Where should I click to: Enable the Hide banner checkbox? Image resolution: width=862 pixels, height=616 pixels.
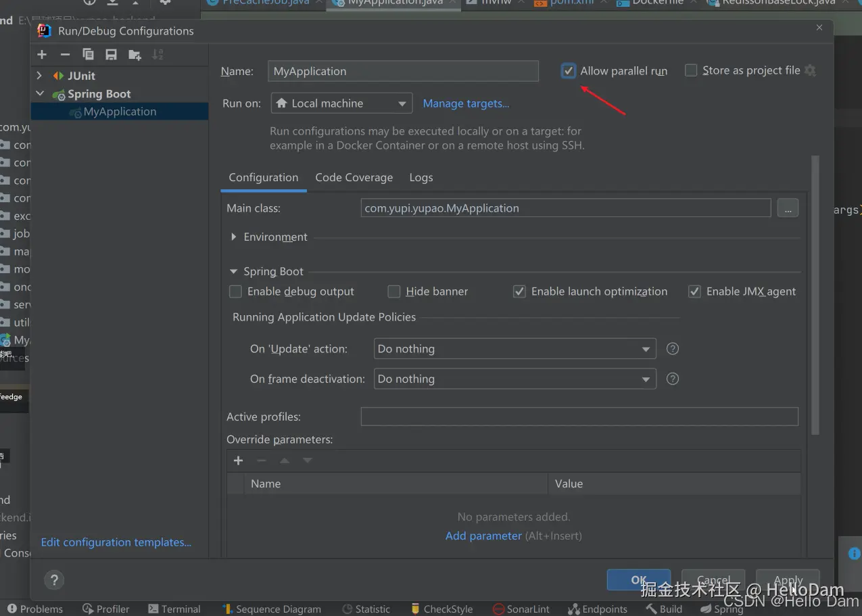click(x=394, y=291)
